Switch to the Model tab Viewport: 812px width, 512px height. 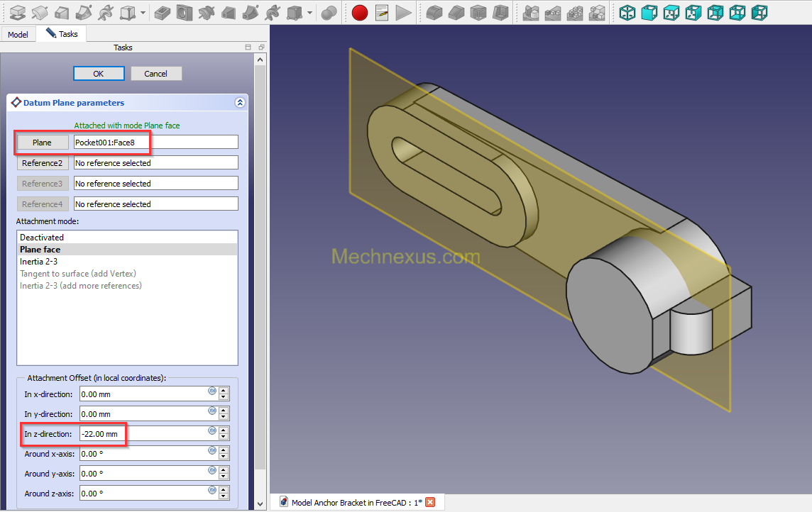18,34
